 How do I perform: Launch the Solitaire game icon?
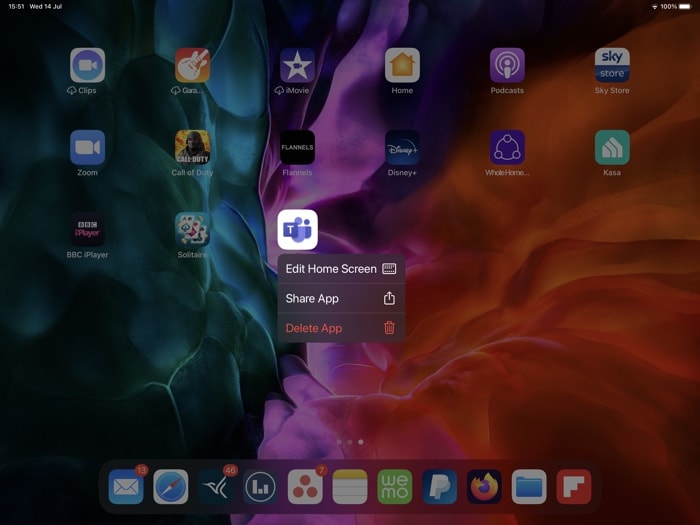point(192,229)
